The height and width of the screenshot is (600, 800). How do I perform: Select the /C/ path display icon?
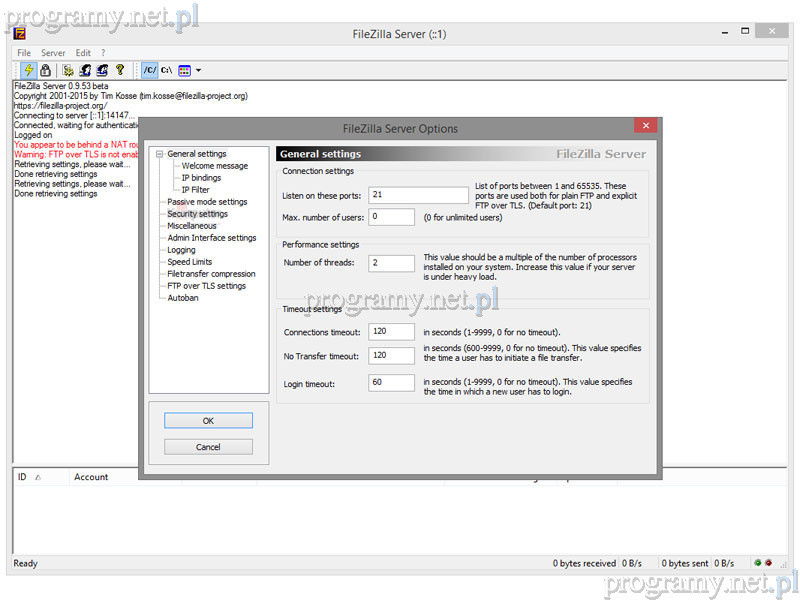[x=149, y=71]
